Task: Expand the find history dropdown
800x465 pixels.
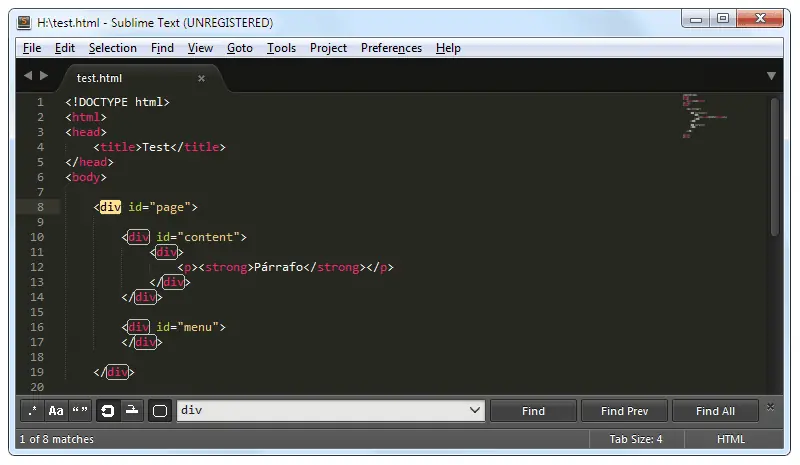Action: coord(474,410)
